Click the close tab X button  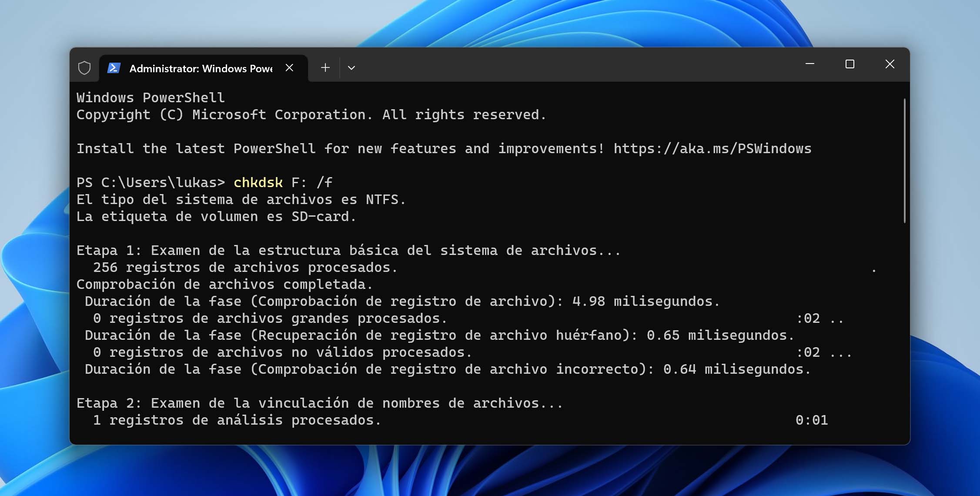click(289, 68)
